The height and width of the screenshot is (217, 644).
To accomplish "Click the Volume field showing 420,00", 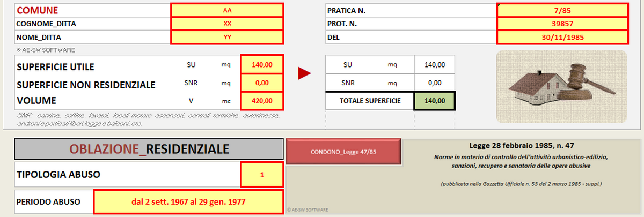I will [x=261, y=100].
